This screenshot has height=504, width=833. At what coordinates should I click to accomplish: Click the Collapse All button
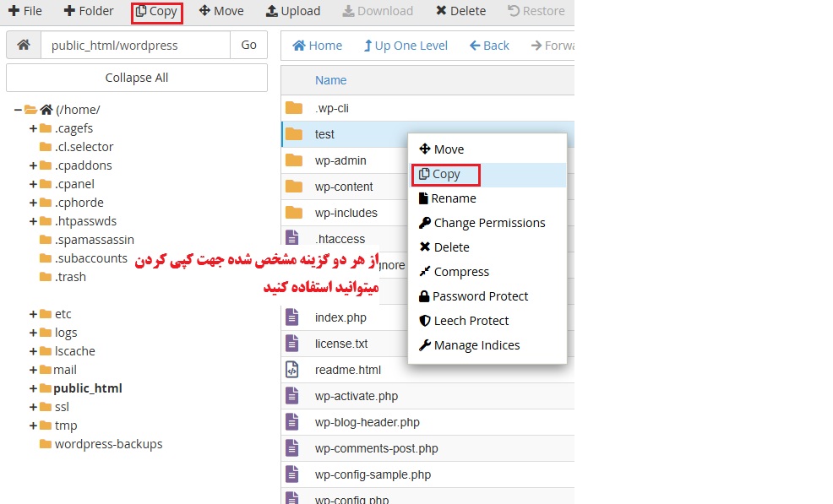(136, 78)
